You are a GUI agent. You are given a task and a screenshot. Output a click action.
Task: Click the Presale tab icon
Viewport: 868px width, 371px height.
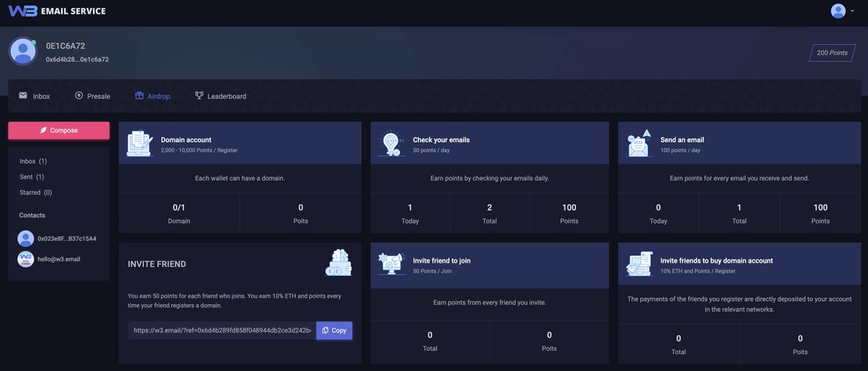pos(79,95)
